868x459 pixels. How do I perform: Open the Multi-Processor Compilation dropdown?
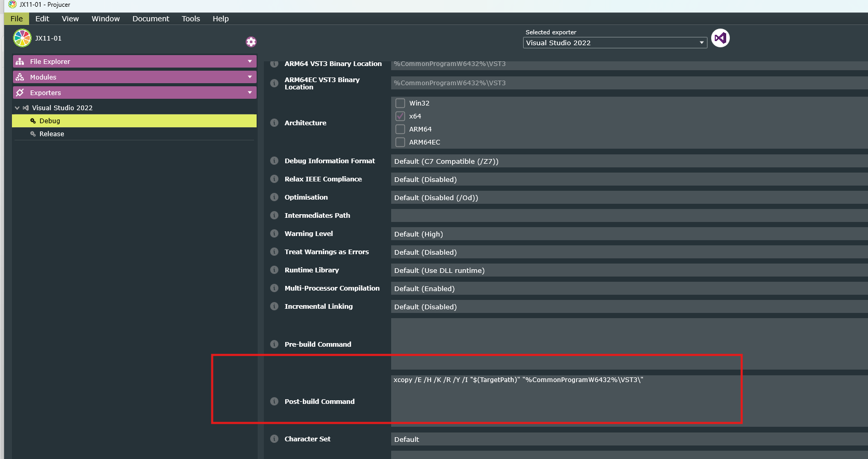tap(630, 288)
